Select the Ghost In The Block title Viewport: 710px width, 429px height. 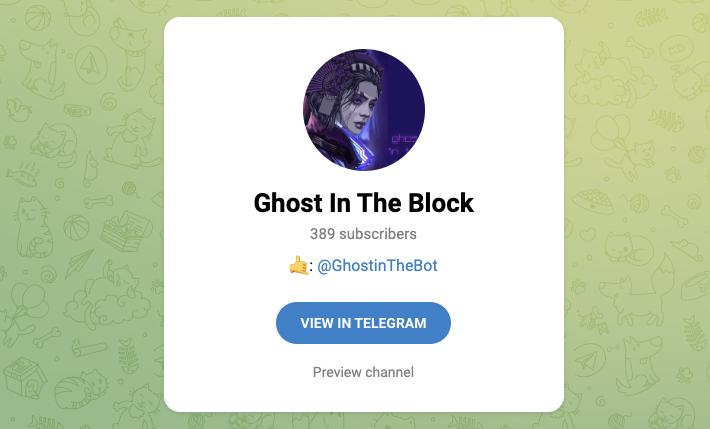coord(364,203)
